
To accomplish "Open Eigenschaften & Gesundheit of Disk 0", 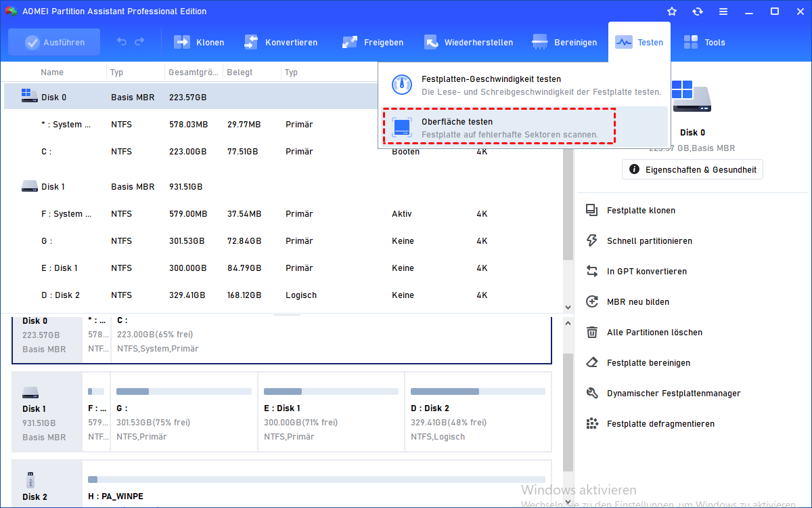I will pyautogui.click(x=692, y=169).
